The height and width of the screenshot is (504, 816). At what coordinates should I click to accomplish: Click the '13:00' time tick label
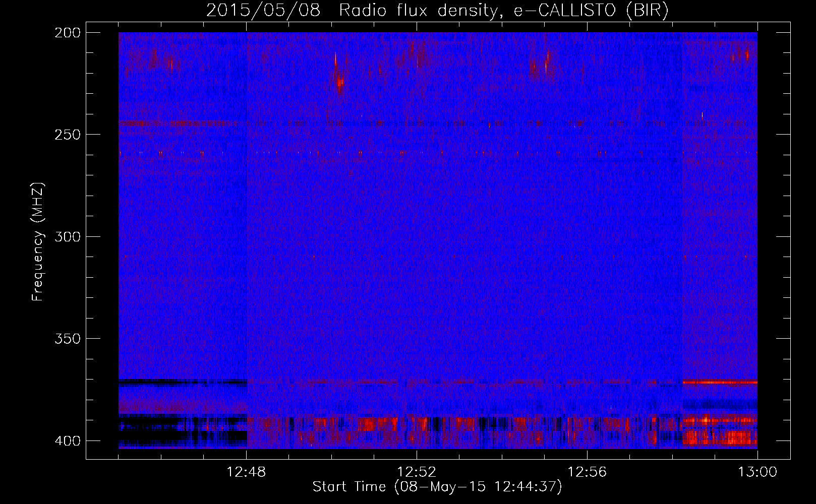(x=757, y=472)
